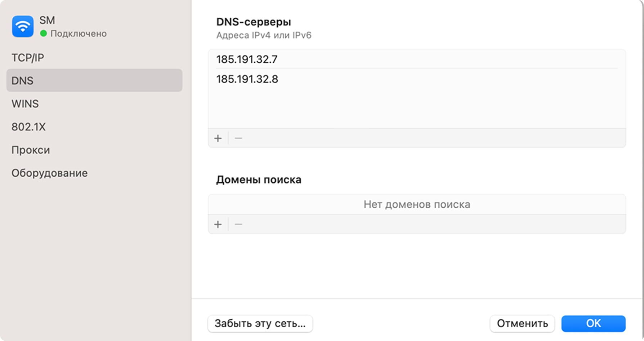
Task: Cancel changes with Отменить
Action: tap(522, 323)
